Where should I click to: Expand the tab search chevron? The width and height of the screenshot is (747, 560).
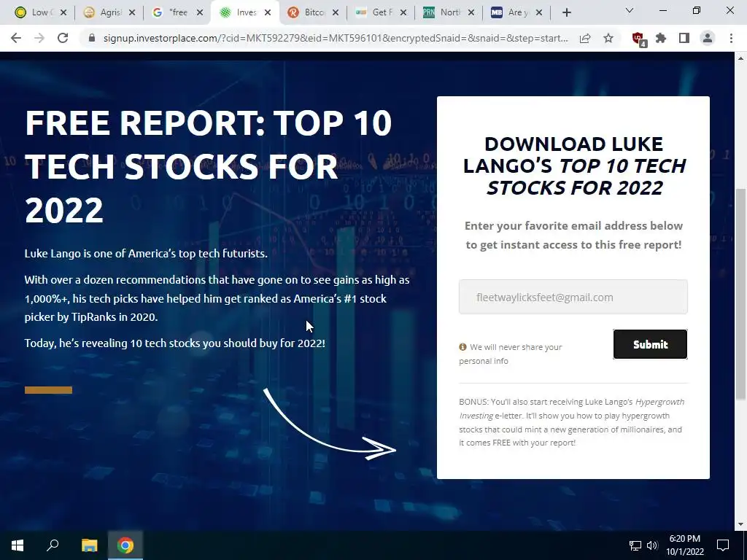[x=630, y=10]
